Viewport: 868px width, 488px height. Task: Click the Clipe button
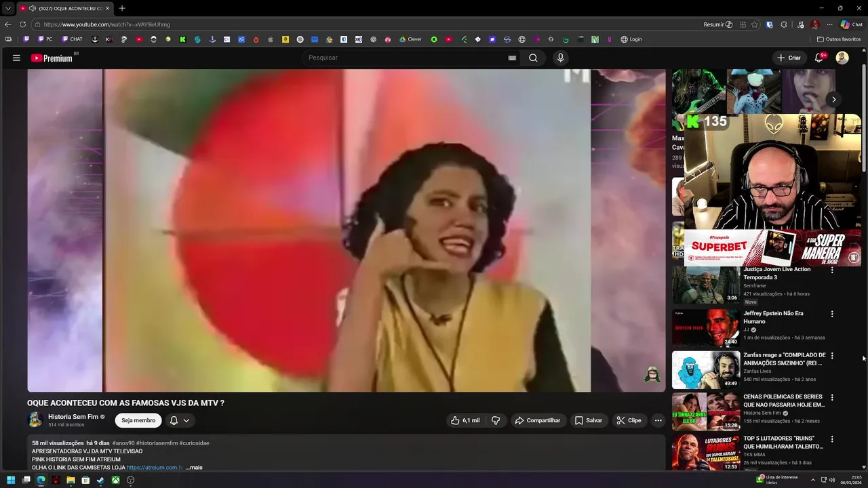[629, 420]
